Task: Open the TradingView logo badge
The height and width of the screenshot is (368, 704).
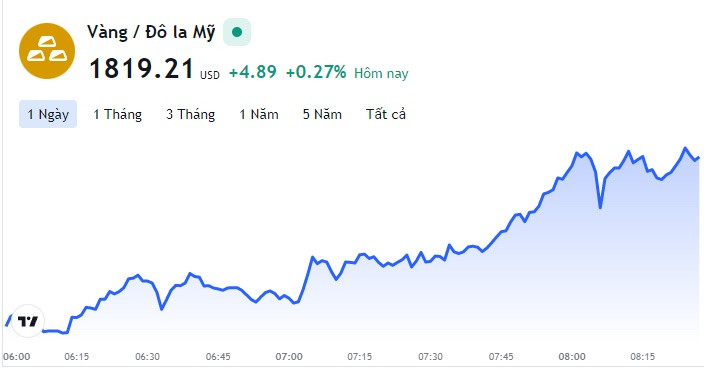Action: [x=28, y=321]
